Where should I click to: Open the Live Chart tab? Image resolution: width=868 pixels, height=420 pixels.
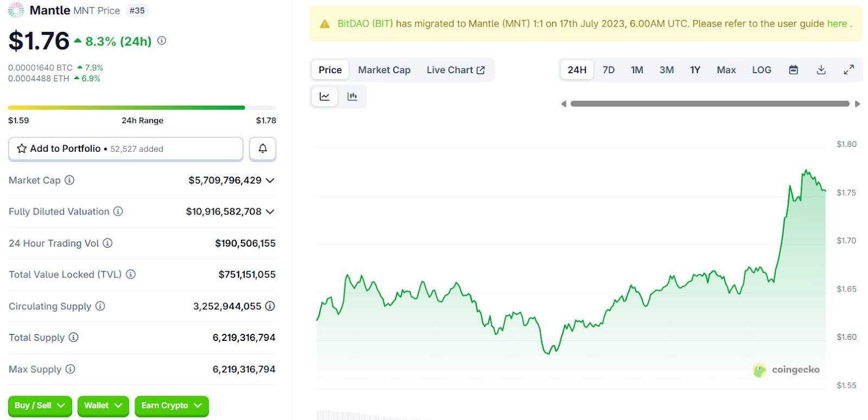pos(455,70)
